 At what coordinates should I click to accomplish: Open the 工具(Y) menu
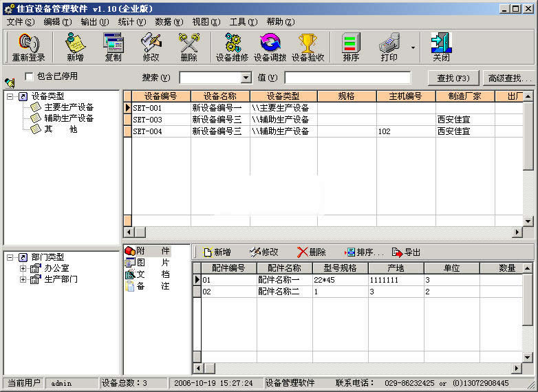[244, 22]
